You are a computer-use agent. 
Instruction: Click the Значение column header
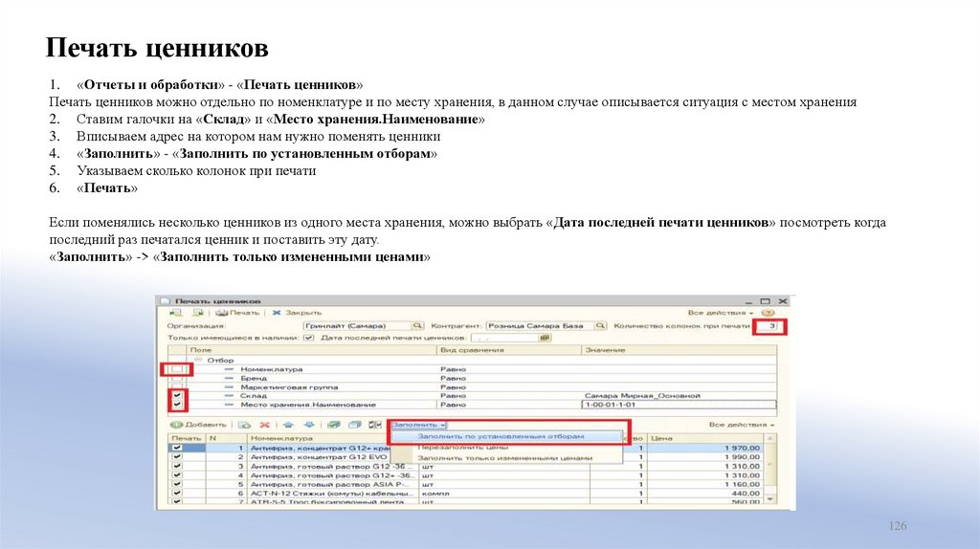click(679, 350)
